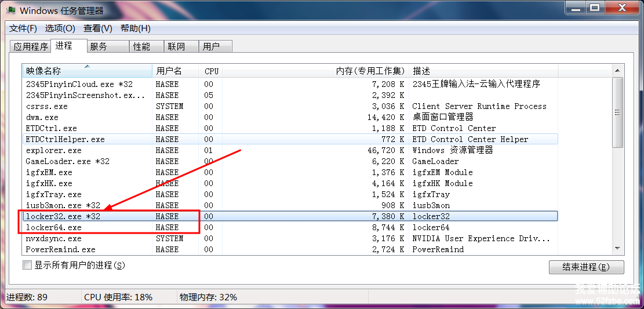Click the 8,744 K memory value
This screenshot has height=309, width=644.
pos(388,227)
